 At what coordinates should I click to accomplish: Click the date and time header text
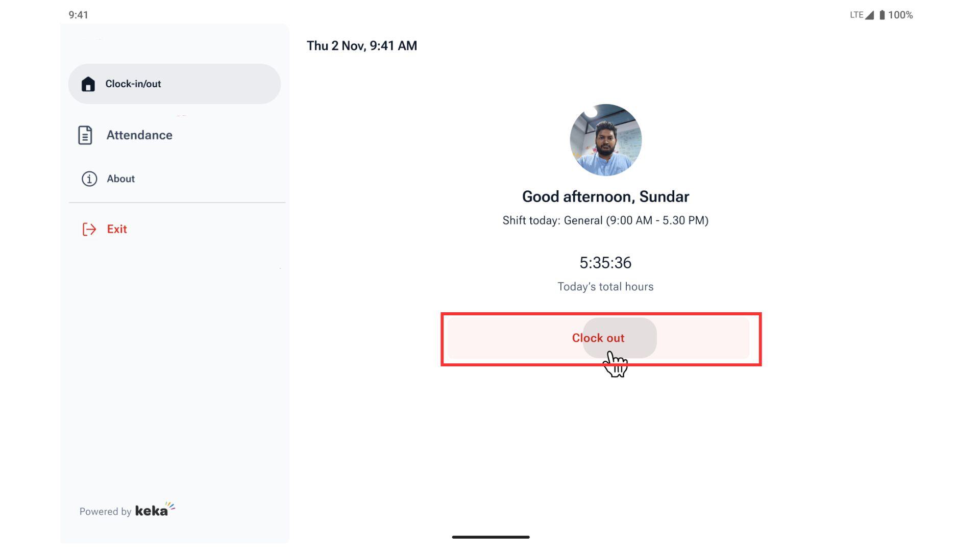pos(362,46)
